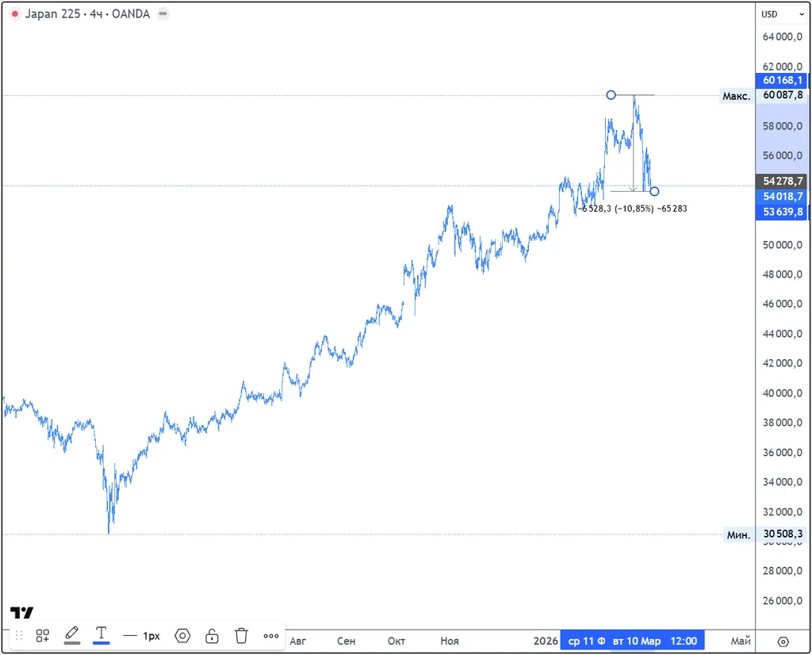Click the pencil line color tool

pos(71,633)
